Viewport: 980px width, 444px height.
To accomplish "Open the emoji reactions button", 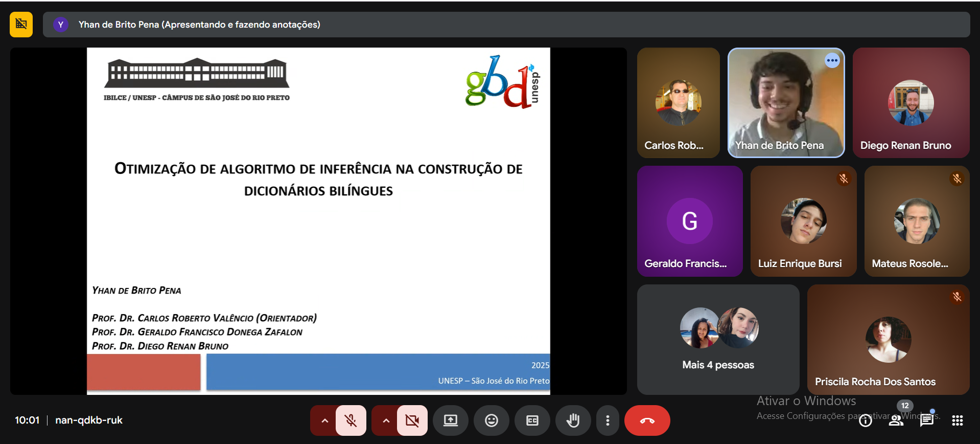I will [492, 420].
